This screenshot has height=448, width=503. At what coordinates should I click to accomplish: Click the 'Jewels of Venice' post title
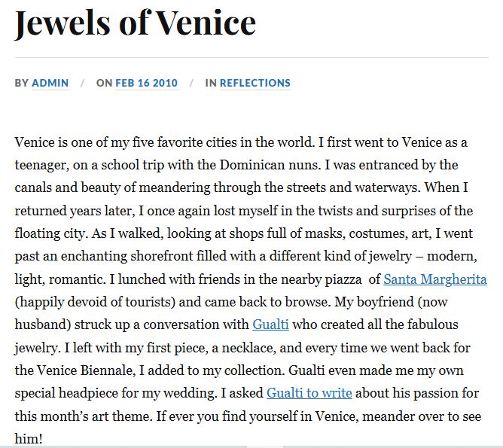pos(136,23)
